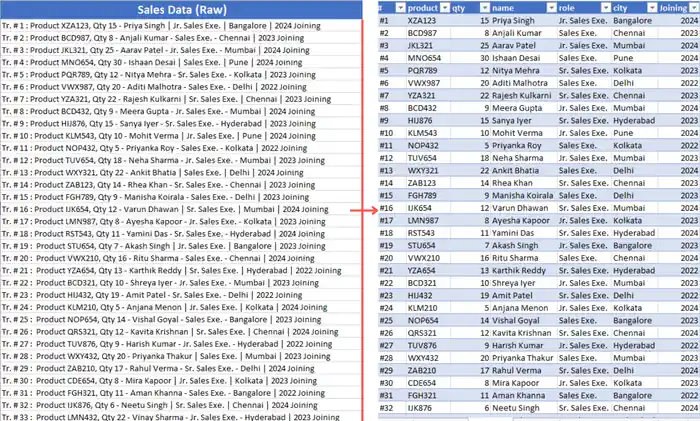Click name cell 'Neetu Singh'
The height and width of the screenshot is (421, 700).
pyautogui.click(x=524, y=408)
